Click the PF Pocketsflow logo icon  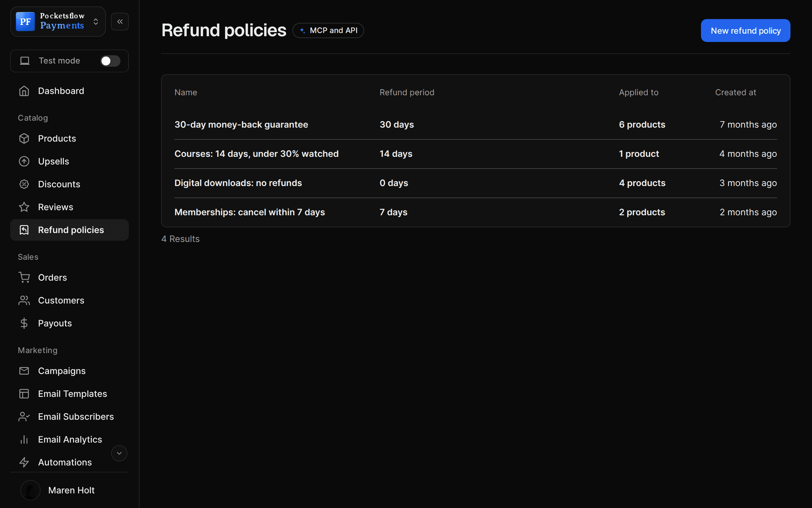click(25, 21)
